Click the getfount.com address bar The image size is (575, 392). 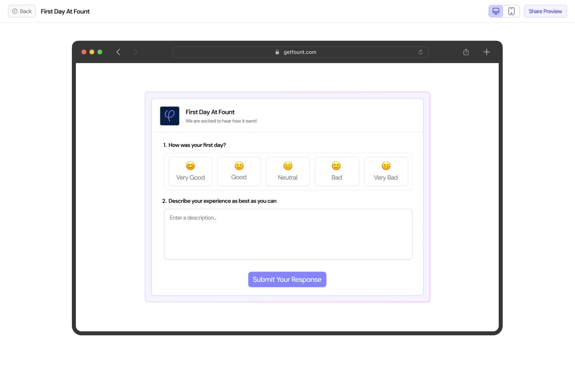coord(301,52)
